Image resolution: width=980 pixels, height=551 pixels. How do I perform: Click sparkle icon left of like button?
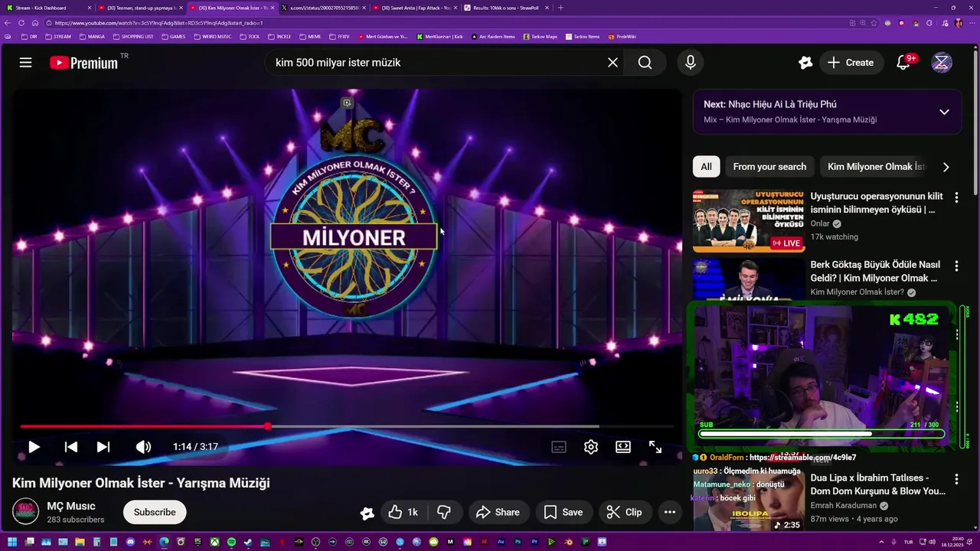pyautogui.click(x=367, y=513)
